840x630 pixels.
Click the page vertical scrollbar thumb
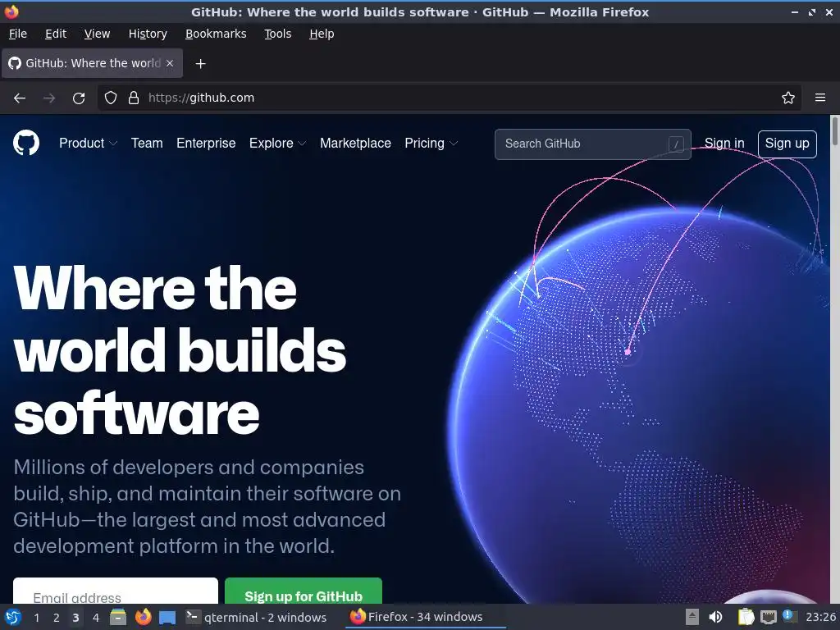pyautogui.click(x=834, y=130)
